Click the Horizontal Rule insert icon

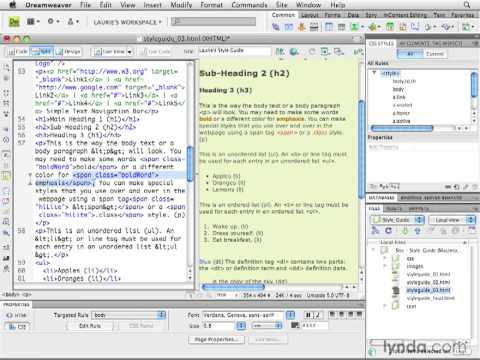coord(314,27)
